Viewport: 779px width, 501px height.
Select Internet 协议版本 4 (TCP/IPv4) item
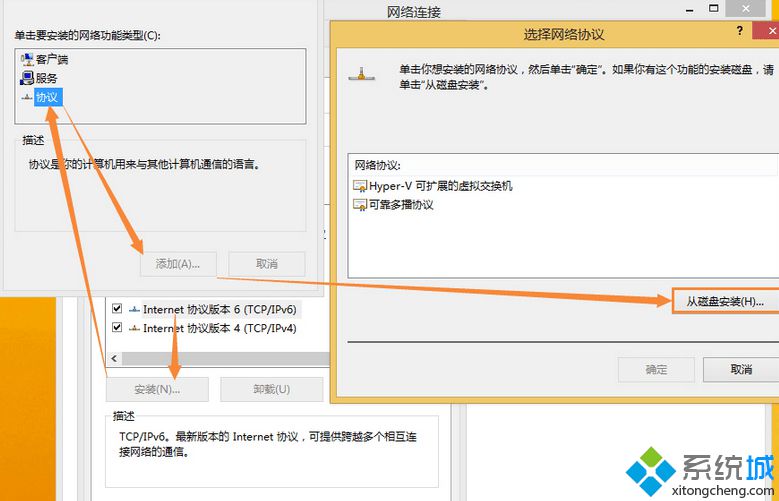coord(220,329)
